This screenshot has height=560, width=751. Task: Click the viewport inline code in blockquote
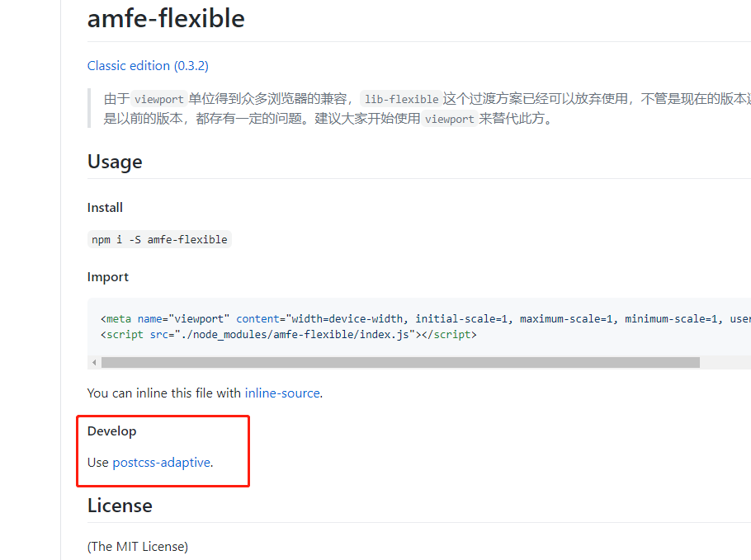point(159,98)
